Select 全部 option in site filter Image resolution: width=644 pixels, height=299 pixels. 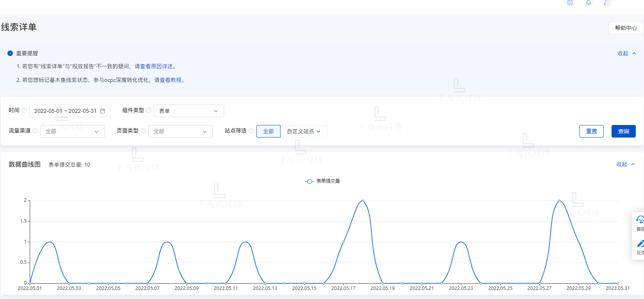[x=268, y=131]
